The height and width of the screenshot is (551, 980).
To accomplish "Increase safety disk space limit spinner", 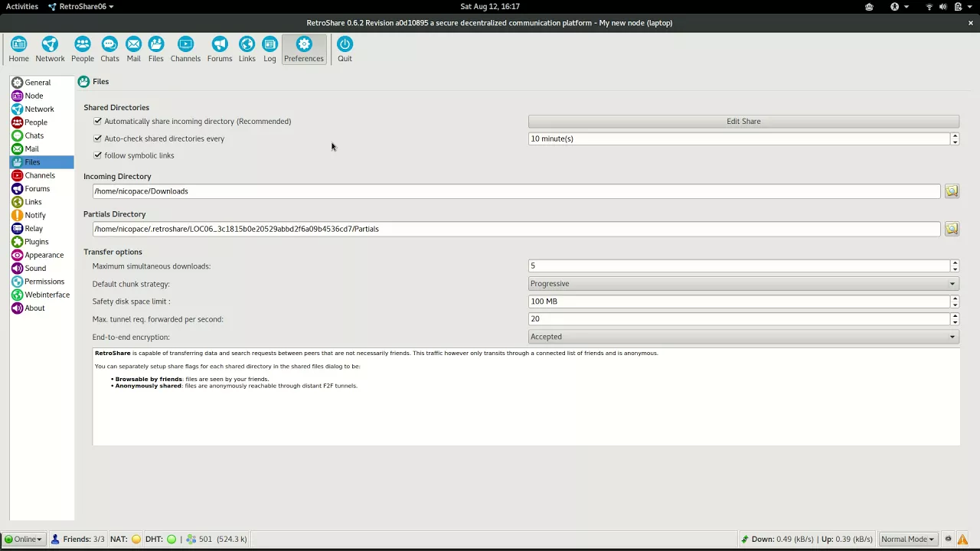I will point(955,298).
